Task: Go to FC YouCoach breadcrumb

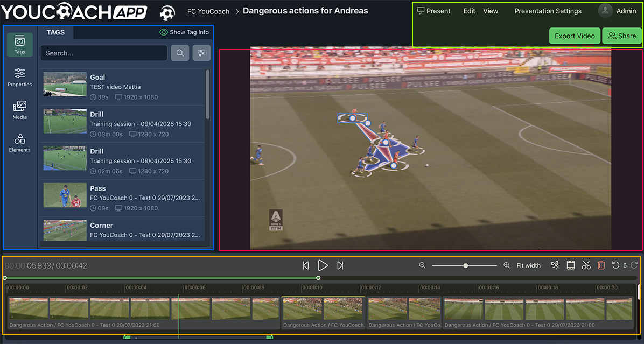Action: [208, 11]
